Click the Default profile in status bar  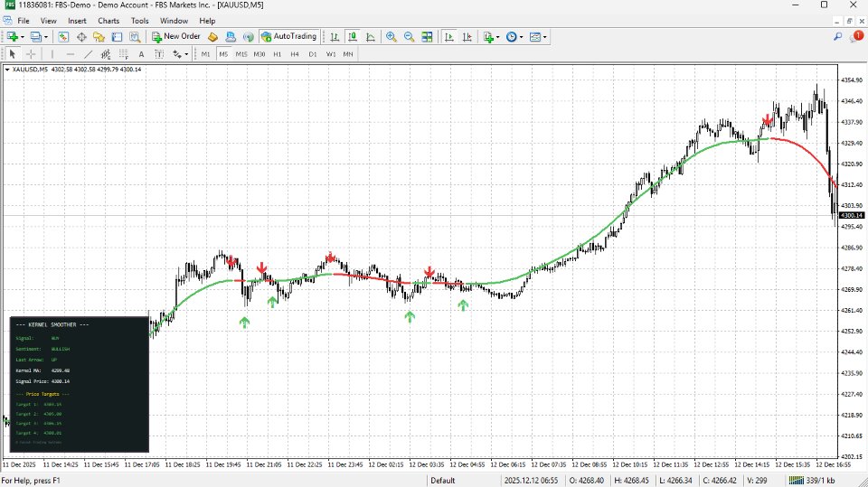pos(443,481)
